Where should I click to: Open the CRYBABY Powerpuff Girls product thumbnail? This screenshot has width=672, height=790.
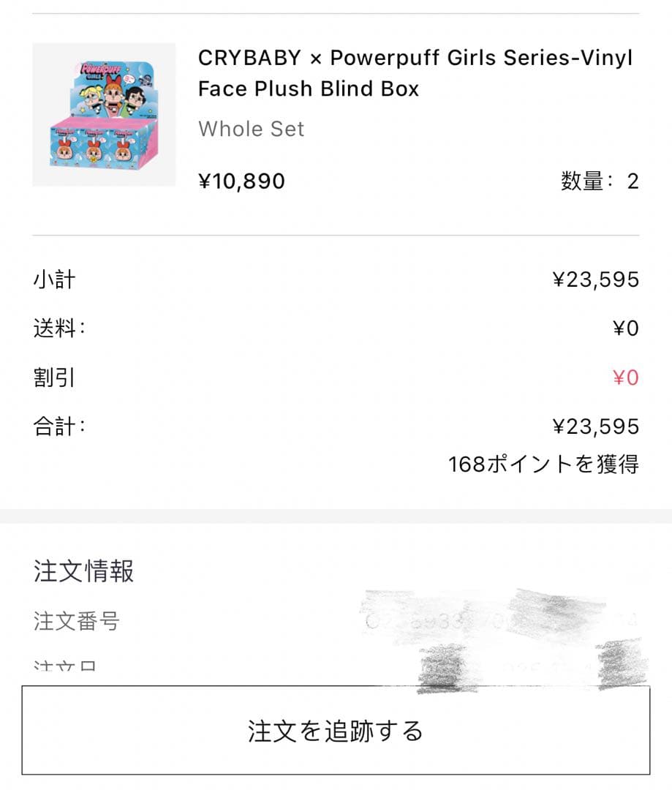point(104,115)
